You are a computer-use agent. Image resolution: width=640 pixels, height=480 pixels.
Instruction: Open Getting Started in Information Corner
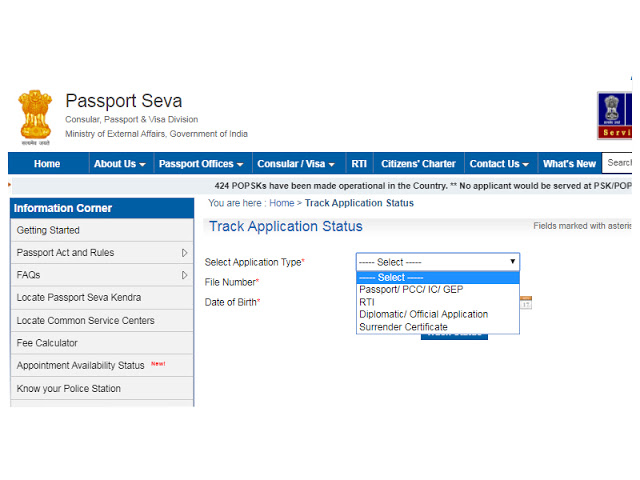point(102,230)
